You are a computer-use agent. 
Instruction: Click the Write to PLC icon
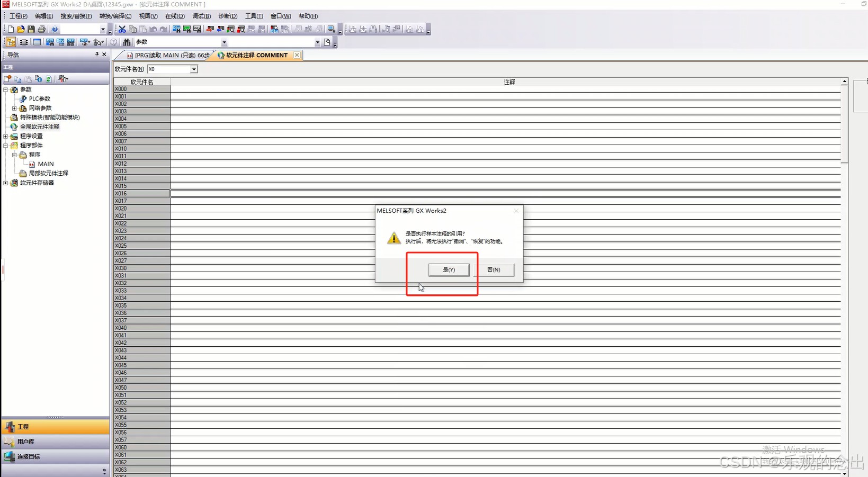click(210, 29)
